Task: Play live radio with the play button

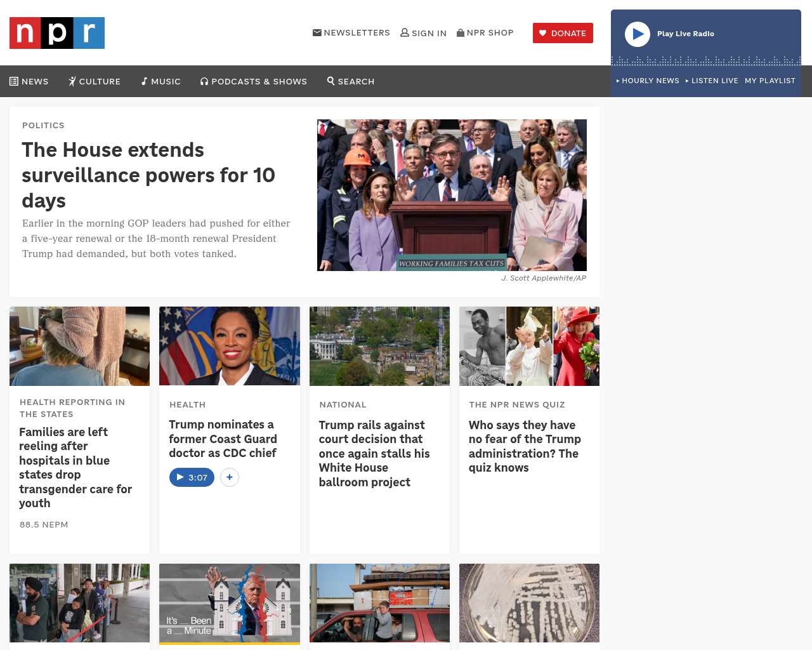Action: (x=638, y=34)
